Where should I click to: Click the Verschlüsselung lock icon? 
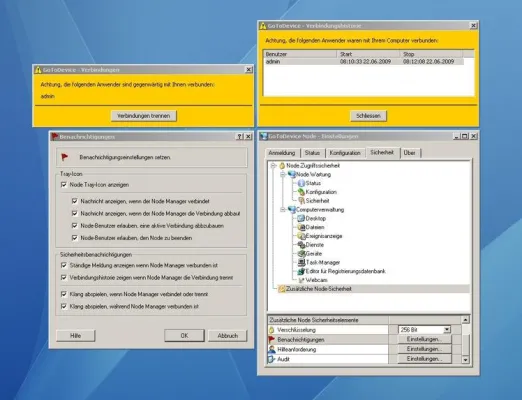[272, 330]
